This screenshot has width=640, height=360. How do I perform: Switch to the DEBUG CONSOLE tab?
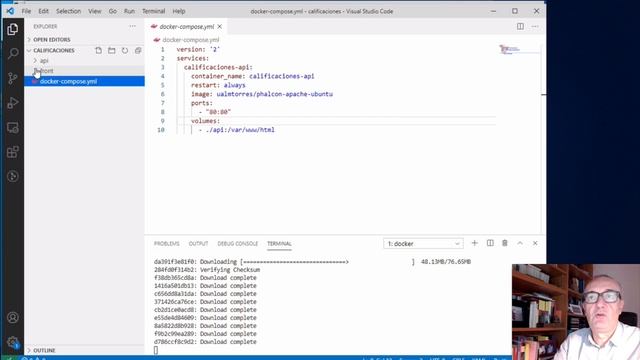pyautogui.click(x=238, y=243)
